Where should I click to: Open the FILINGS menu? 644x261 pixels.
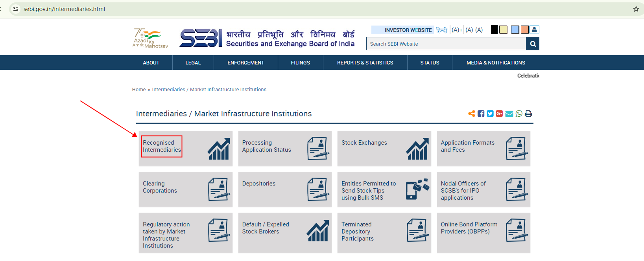click(301, 62)
